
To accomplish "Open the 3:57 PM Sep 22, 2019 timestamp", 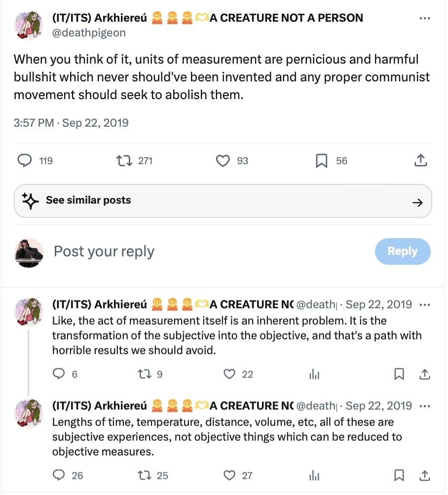I will point(71,123).
